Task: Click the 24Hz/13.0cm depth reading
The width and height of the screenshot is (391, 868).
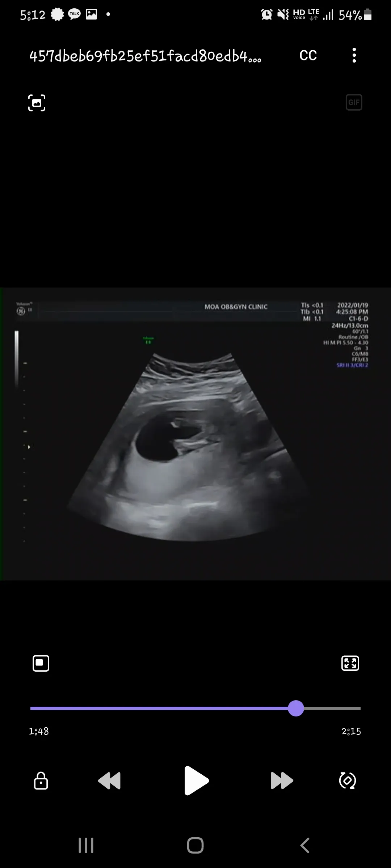Action: click(350, 325)
